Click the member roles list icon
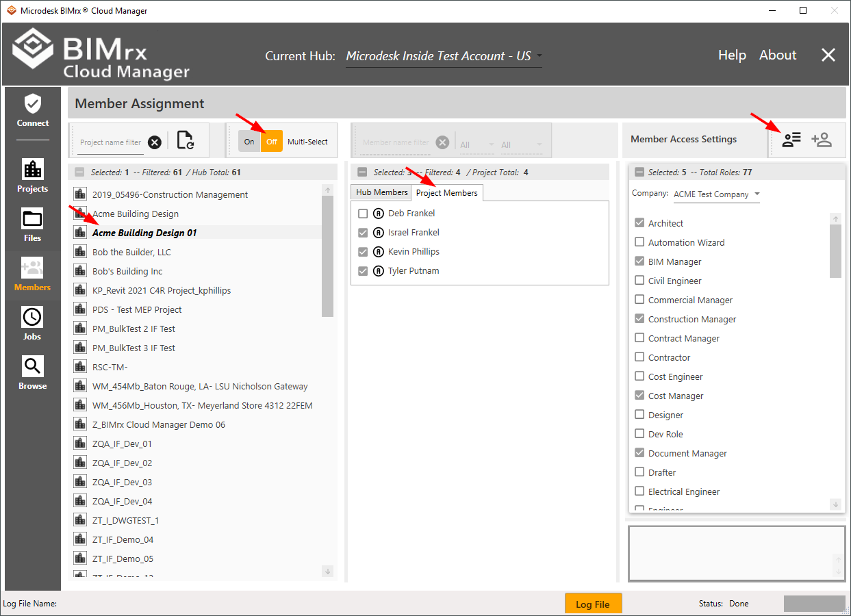 coord(791,140)
